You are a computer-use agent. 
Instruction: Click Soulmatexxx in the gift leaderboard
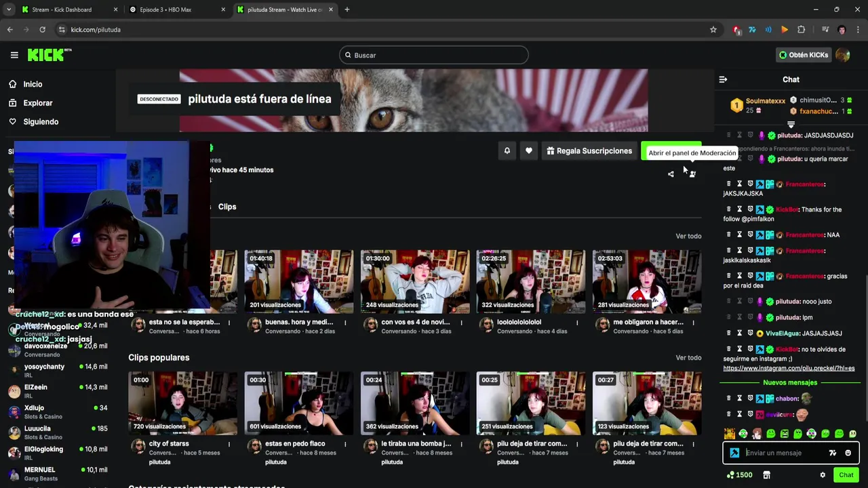765,101
